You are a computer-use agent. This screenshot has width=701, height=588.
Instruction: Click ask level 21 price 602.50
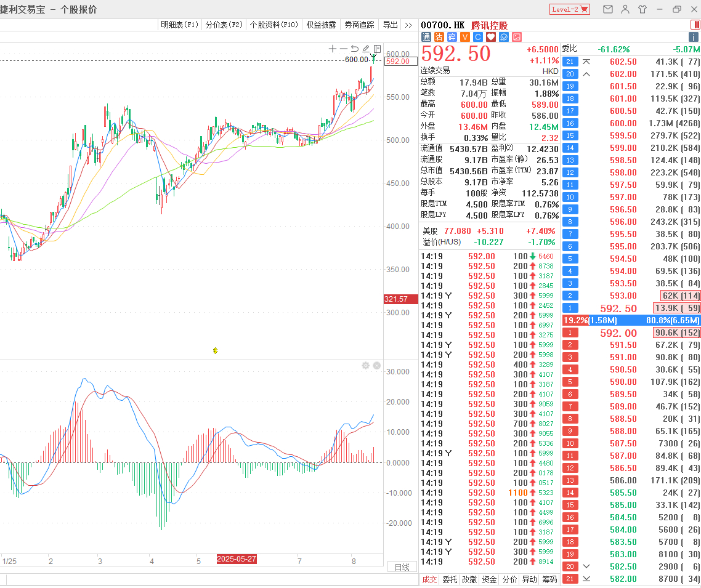click(623, 62)
